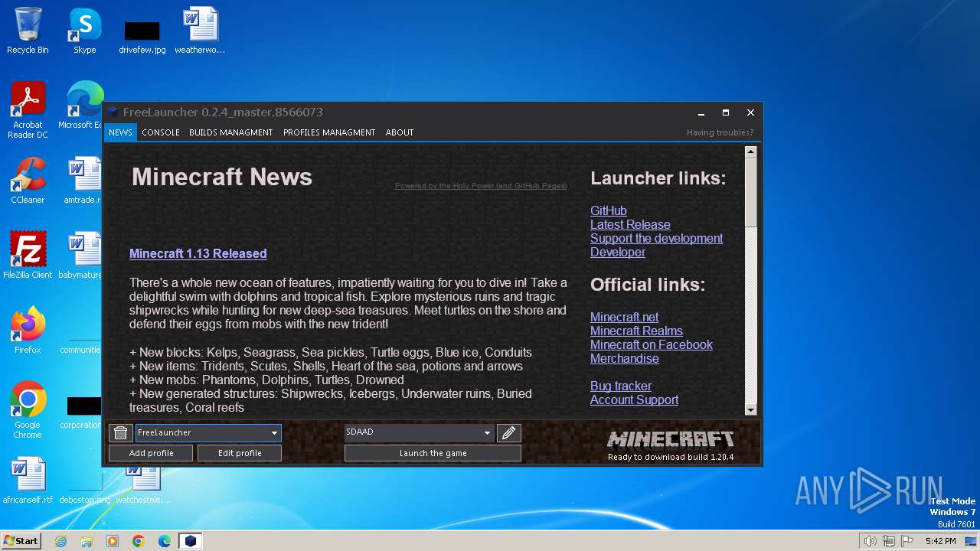Viewport: 980px width, 551px height.
Task: Click volume speaker icon in system tray
Action: coord(870,541)
